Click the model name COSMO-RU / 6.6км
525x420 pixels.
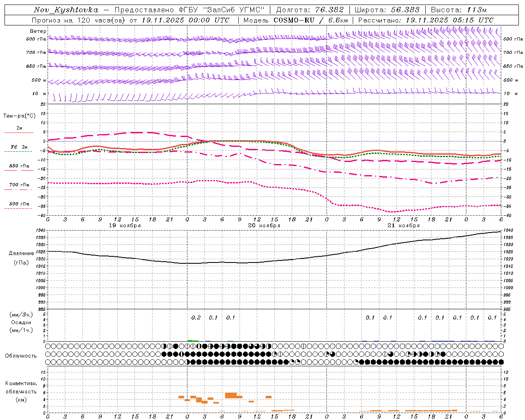coord(310,20)
